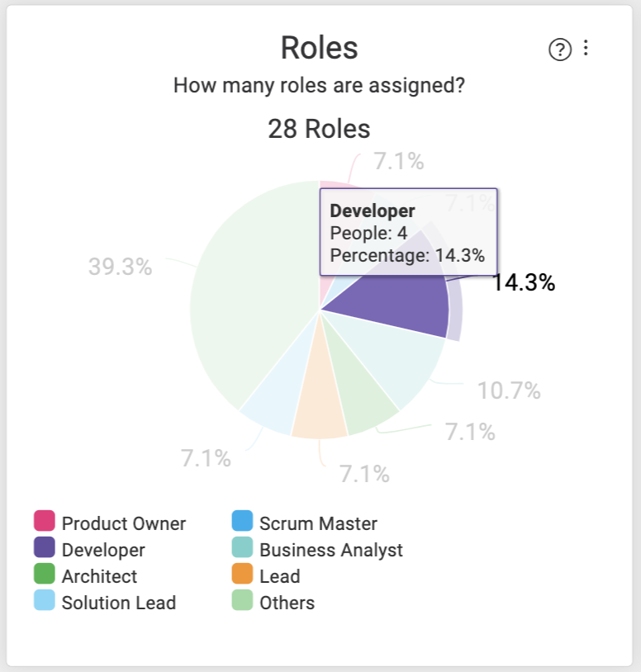Click the Solution Lead legend label
641x672 pixels.
119,603
